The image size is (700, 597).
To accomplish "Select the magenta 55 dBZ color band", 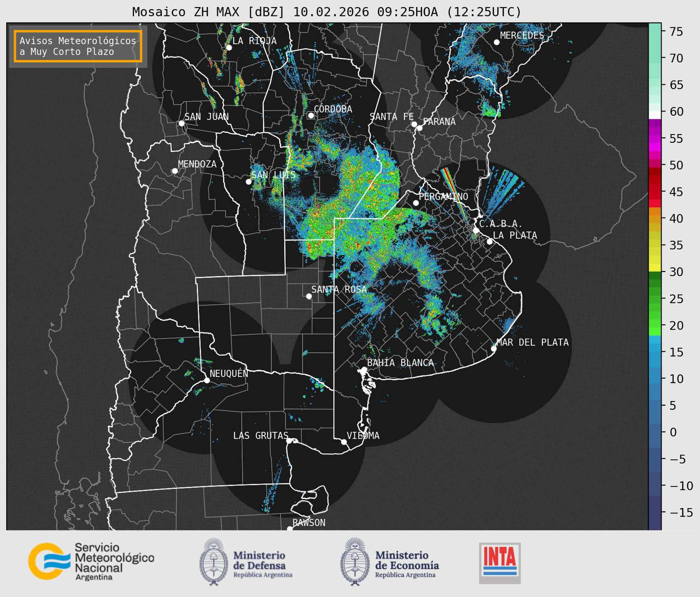I will [655, 138].
